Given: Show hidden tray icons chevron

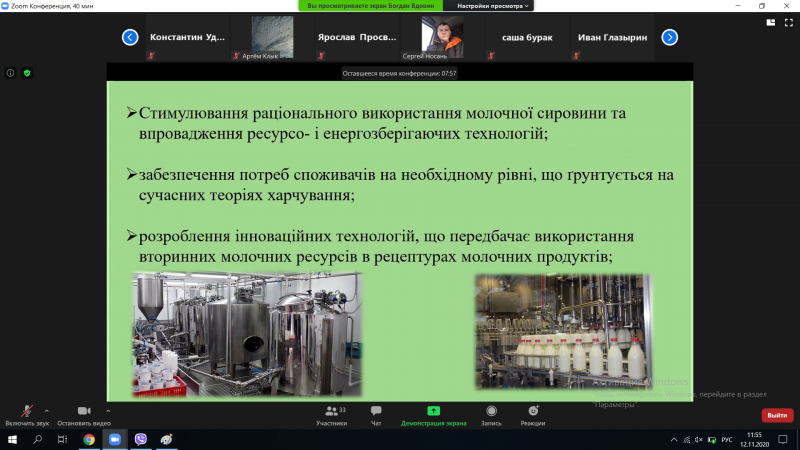Looking at the screenshot, I should coord(674,440).
